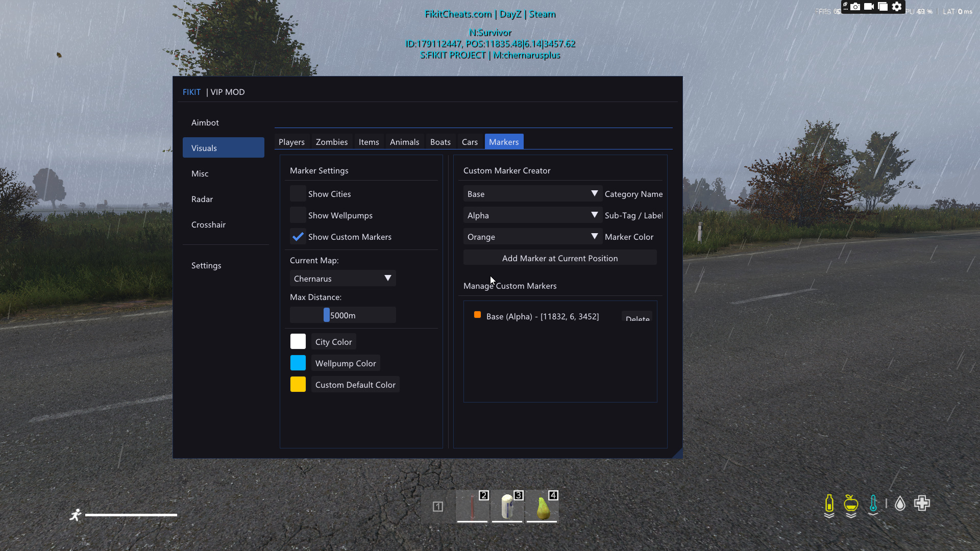
Task: Open the Current Map Chernarus dropdown
Action: point(343,279)
